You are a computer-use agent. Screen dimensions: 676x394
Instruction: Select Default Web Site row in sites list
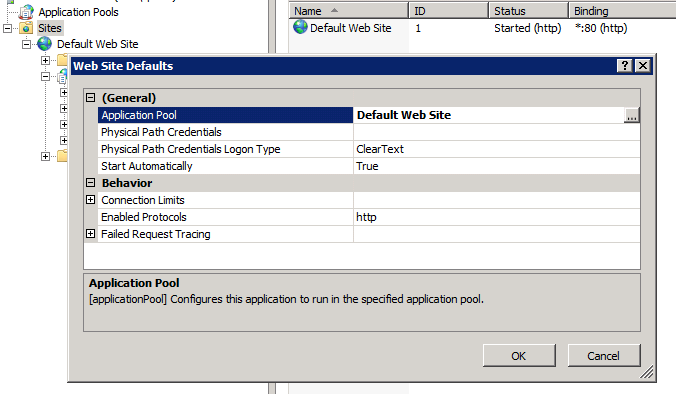[482, 28]
